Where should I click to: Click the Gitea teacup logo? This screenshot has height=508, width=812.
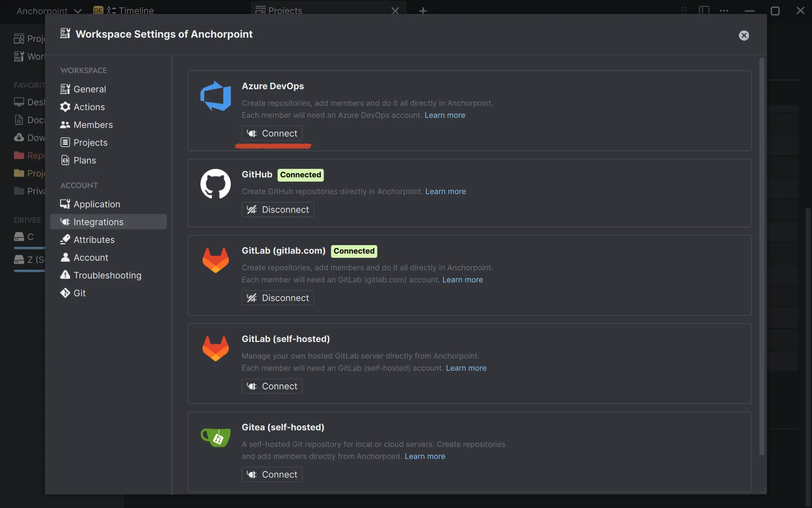[216, 437]
